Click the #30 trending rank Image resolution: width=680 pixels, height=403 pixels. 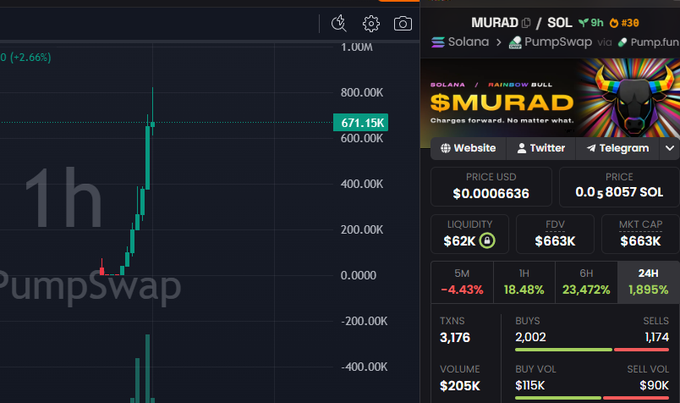click(630, 23)
